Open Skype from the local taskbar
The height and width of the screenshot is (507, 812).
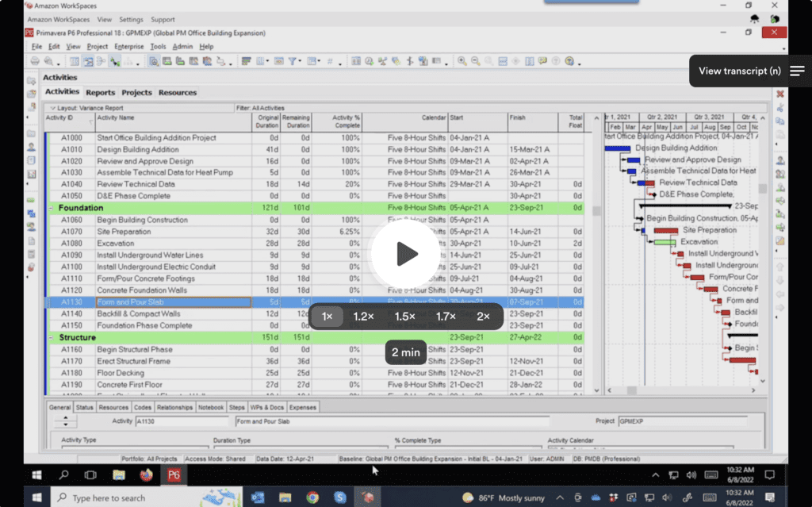[x=339, y=497]
